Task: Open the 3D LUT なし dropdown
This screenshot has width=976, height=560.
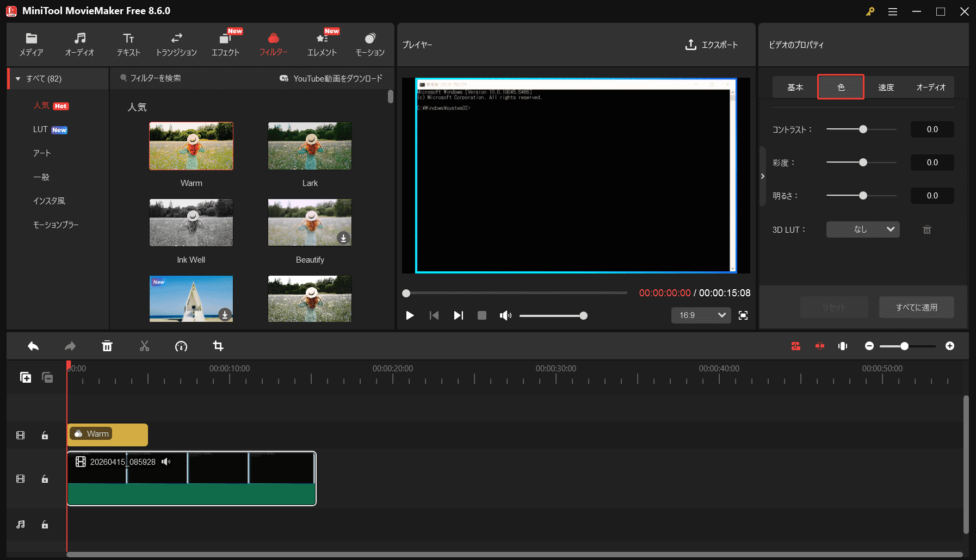Action: 862,229
